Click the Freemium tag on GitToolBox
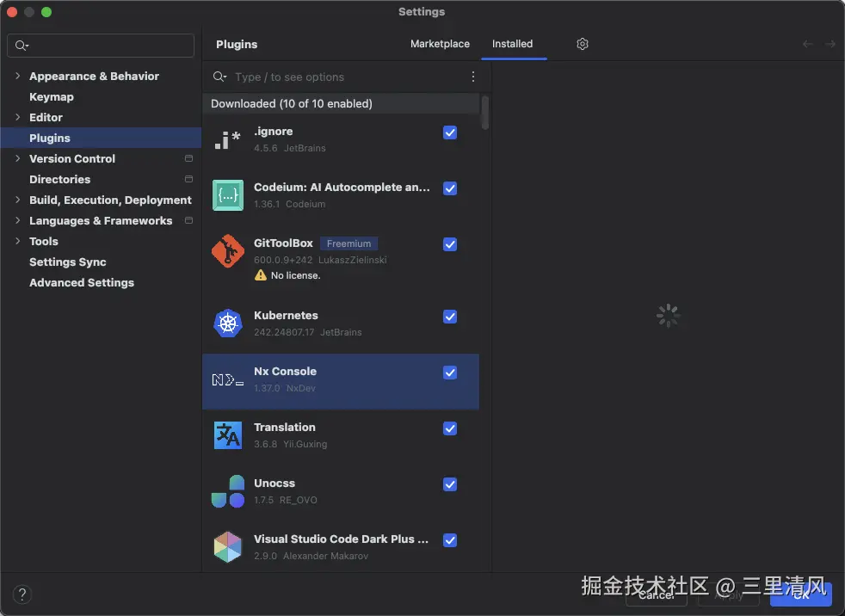This screenshot has width=845, height=616. 348,243
